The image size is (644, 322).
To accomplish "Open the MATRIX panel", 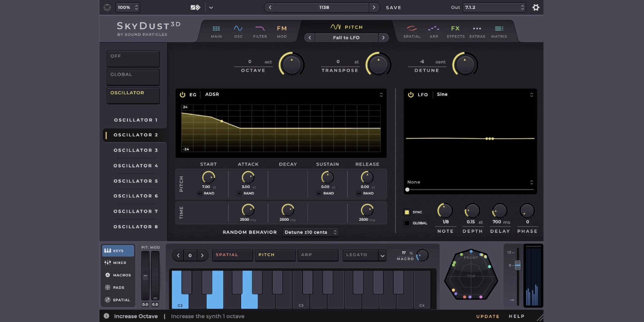I will pyautogui.click(x=499, y=31).
